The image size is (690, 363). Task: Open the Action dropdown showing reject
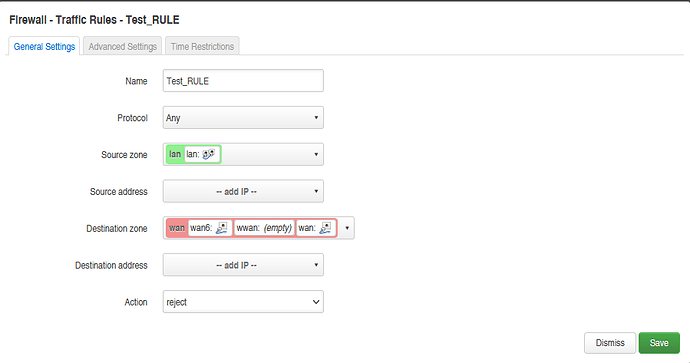tap(243, 302)
